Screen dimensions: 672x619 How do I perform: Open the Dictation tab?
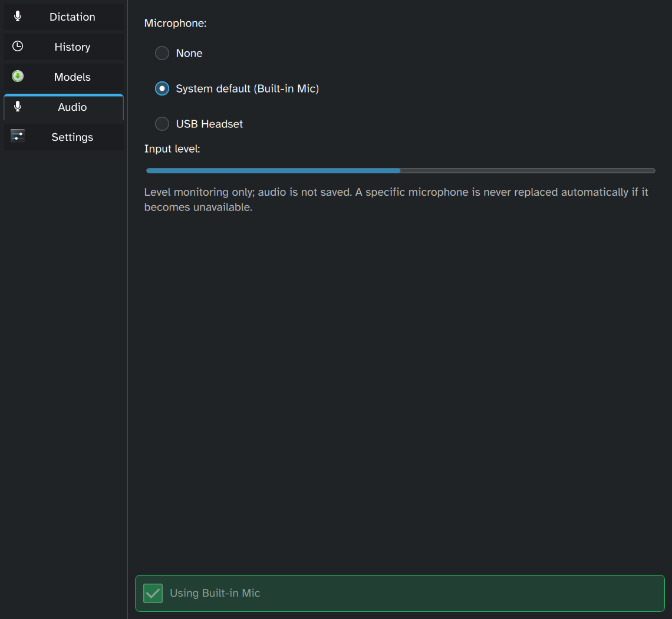[64, 17]
